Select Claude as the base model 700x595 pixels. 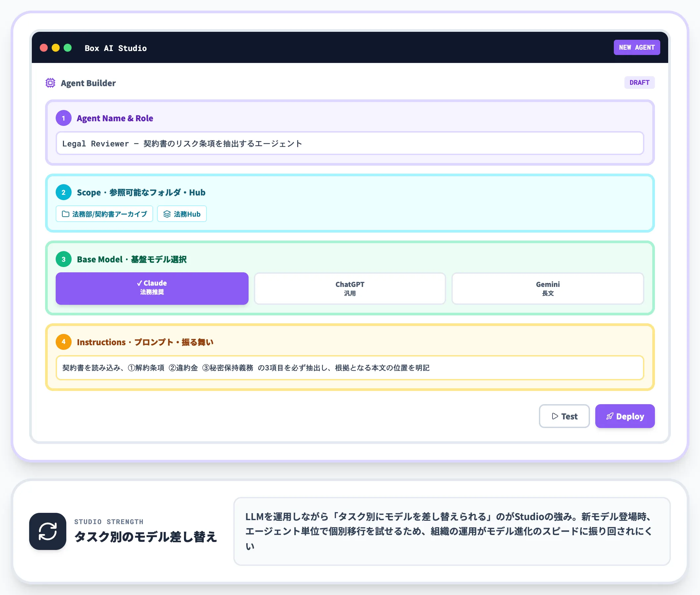coord(152,289)
